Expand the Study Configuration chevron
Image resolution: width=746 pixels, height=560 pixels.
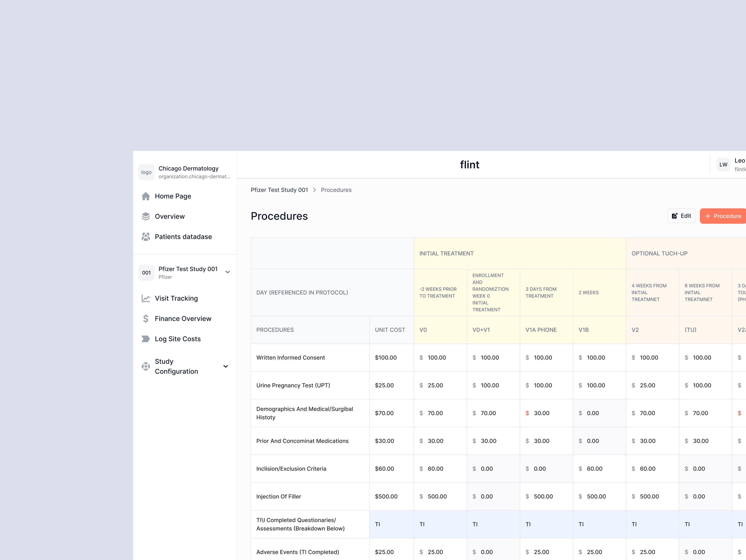pos(226,366)
